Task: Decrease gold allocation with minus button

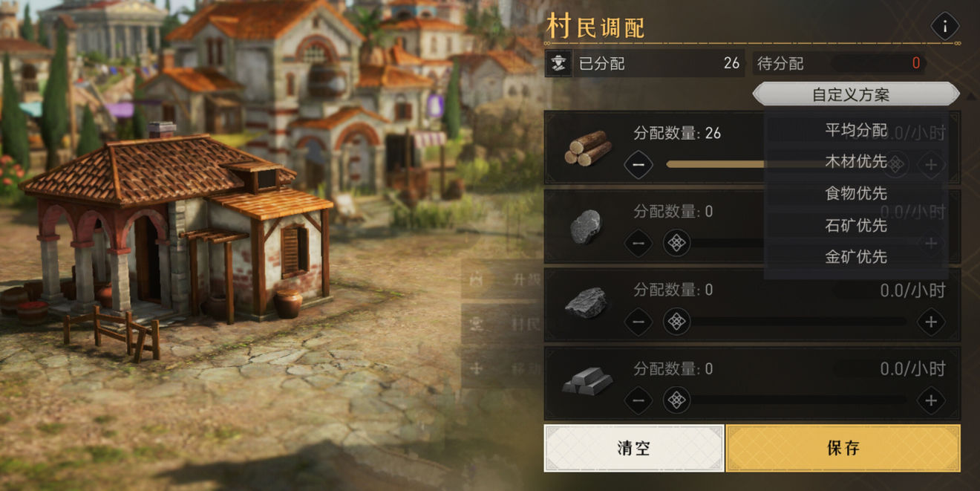Action: point(638,401)
